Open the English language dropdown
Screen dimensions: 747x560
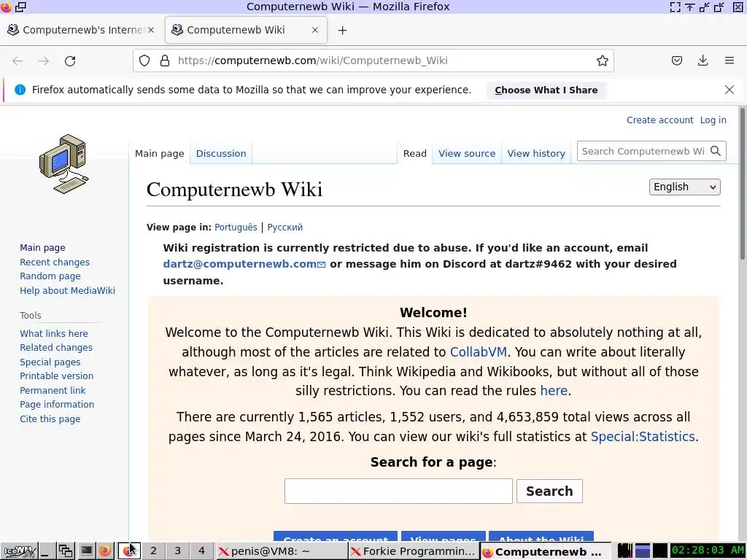tap(684, 187)
